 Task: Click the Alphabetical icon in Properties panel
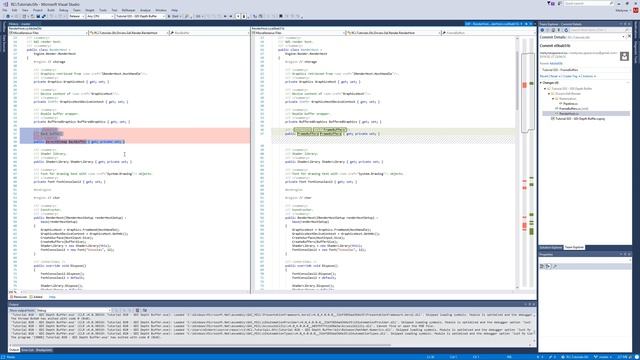(x=548, y=266)
